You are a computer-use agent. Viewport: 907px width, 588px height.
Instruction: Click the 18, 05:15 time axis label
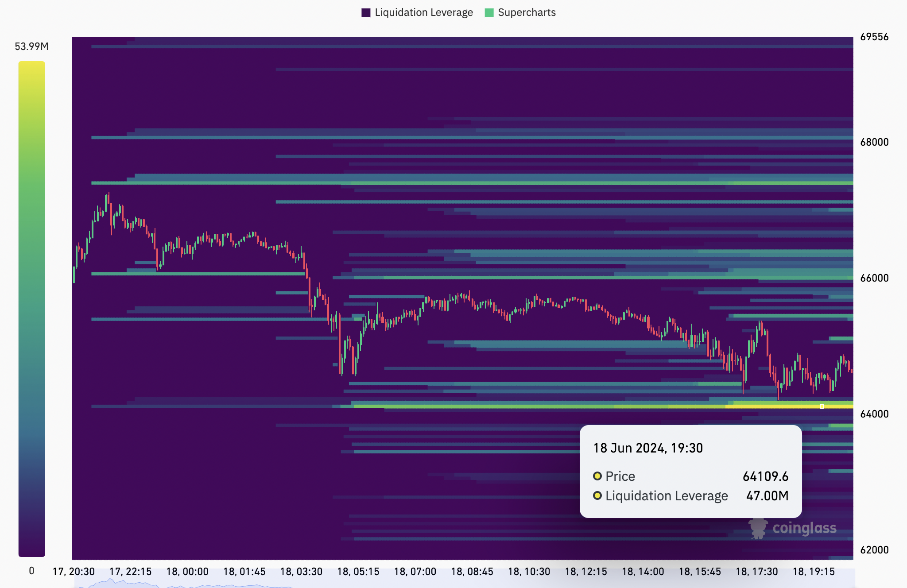(x=358, y=572)
